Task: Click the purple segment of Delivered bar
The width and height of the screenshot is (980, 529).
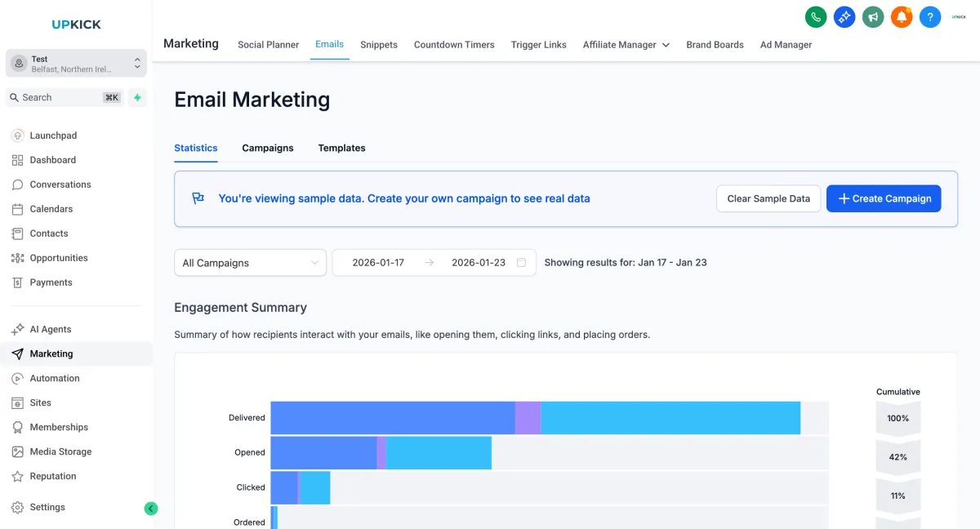Action: point(528,418)
